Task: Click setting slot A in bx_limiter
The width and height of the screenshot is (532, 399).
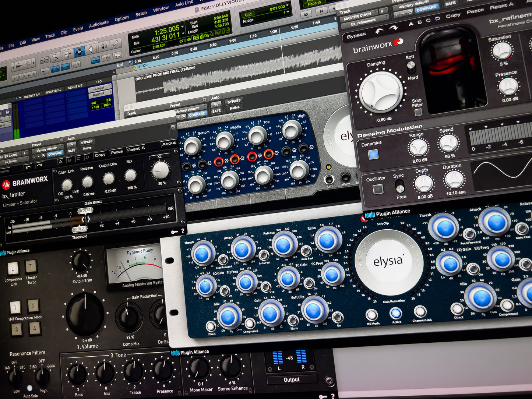Action: click(60, 161)
